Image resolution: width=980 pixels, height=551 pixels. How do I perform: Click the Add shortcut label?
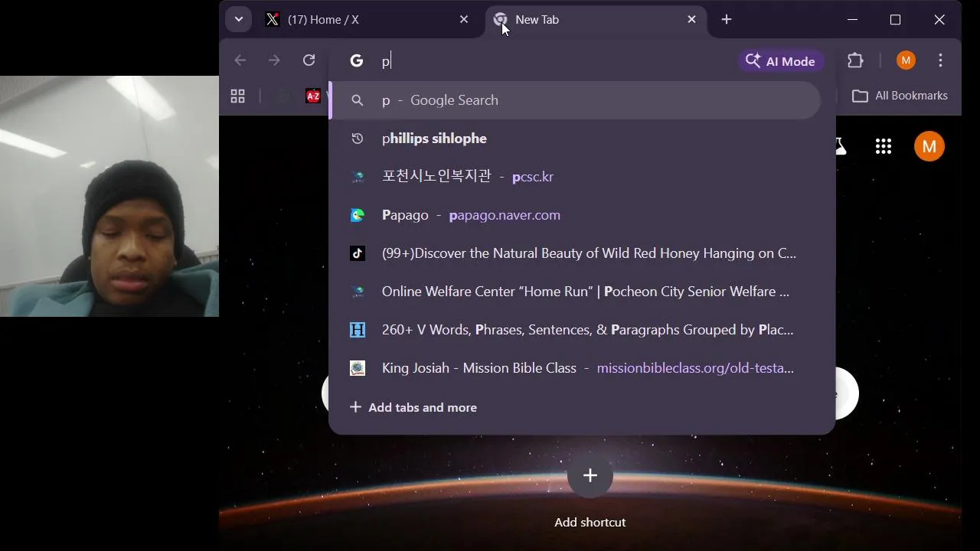[590, 523]
